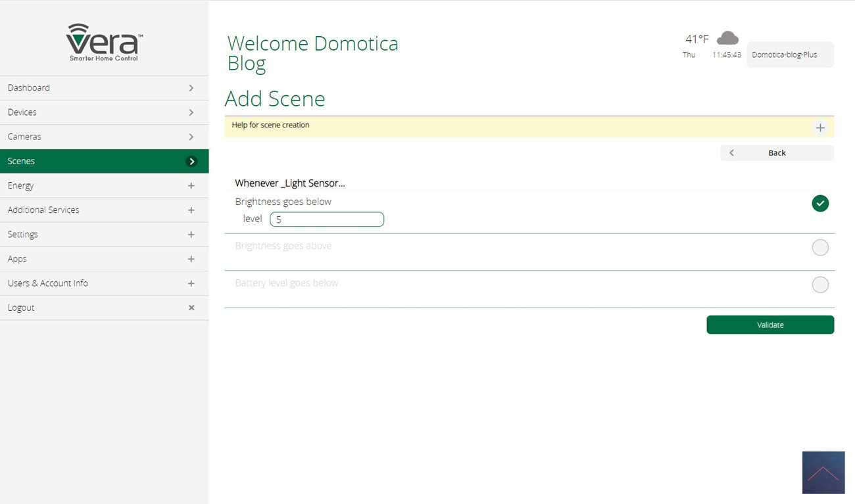855x504 pixels.
Task: Click the brightness level input field
Action: click(x=326, y=219)
